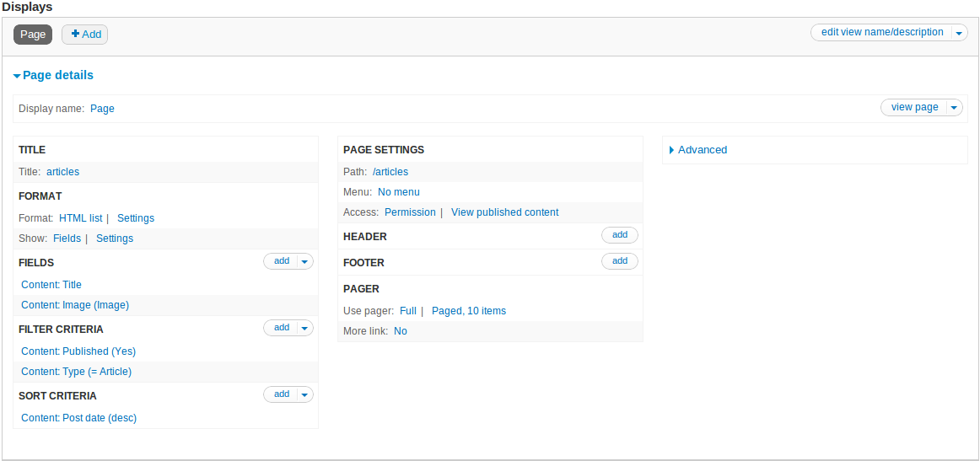
Task: Change Use pager Full link
Action: (408, 310)
